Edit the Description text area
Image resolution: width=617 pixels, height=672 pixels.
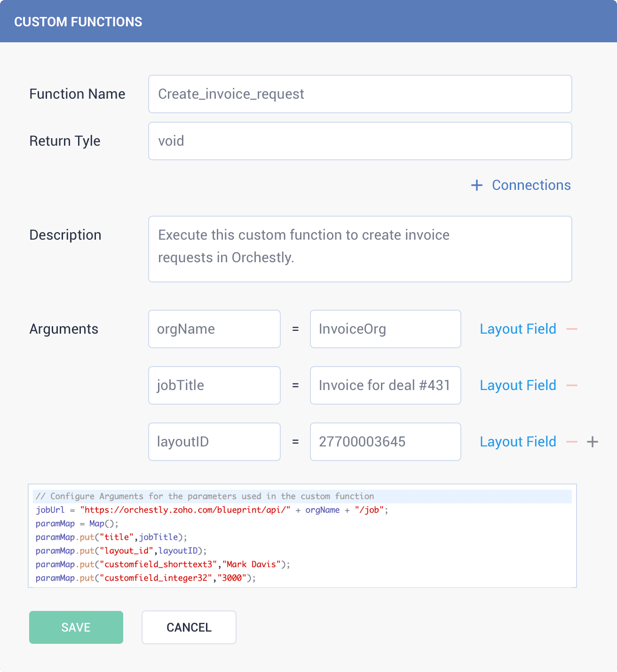pyautogui.click(x=360, y=249)
